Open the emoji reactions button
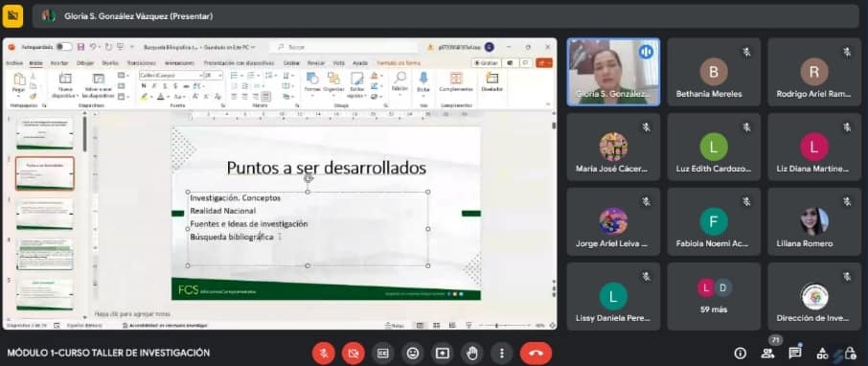868x366 pixels. (412, 354)
